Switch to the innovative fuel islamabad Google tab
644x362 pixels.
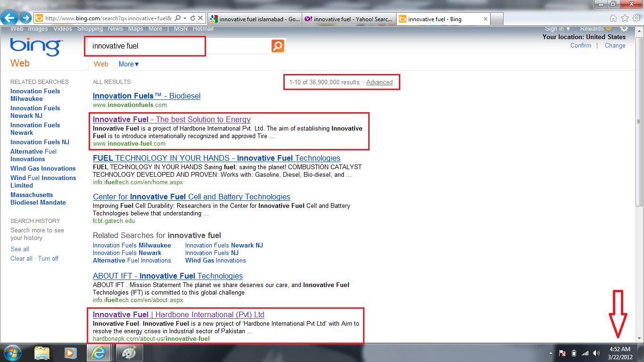[255, 19]
